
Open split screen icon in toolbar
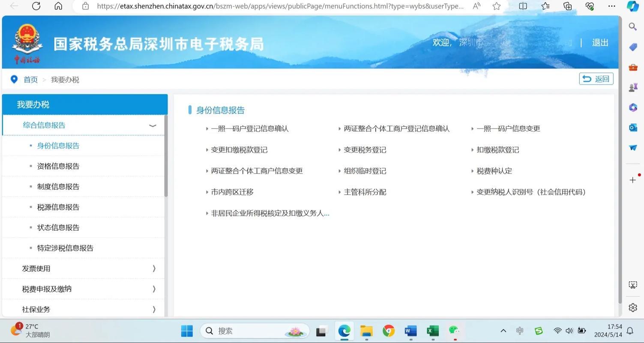[x=523, y=6]
